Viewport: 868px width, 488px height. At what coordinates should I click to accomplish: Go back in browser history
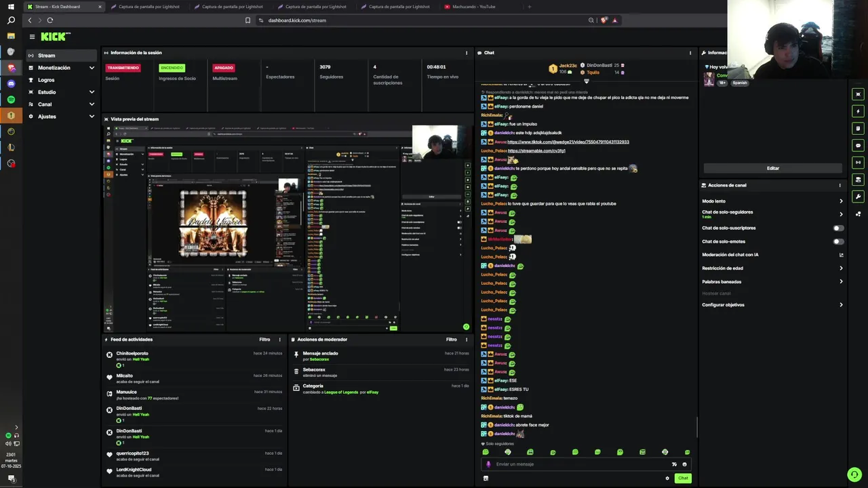(29, 20)
